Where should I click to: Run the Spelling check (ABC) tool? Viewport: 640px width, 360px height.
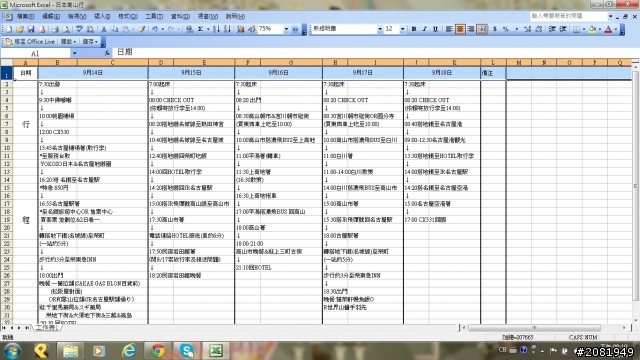(x=79, y=29)
